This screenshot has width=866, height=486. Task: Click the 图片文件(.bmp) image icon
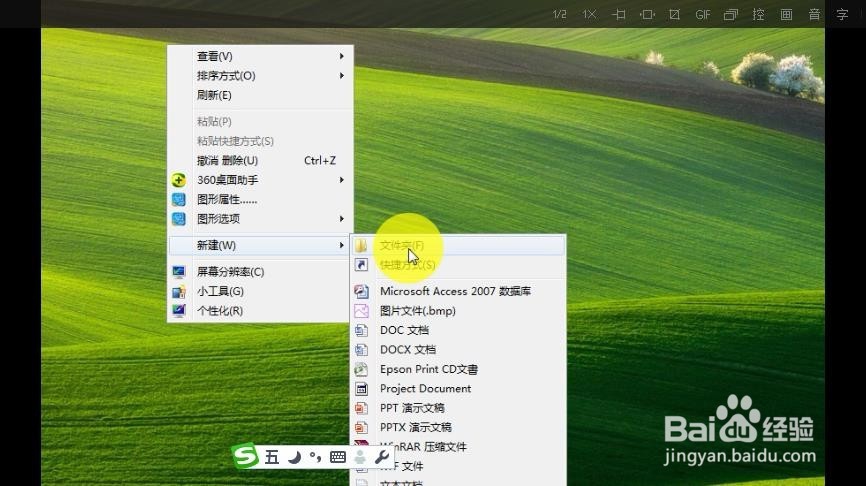[361, 310]
